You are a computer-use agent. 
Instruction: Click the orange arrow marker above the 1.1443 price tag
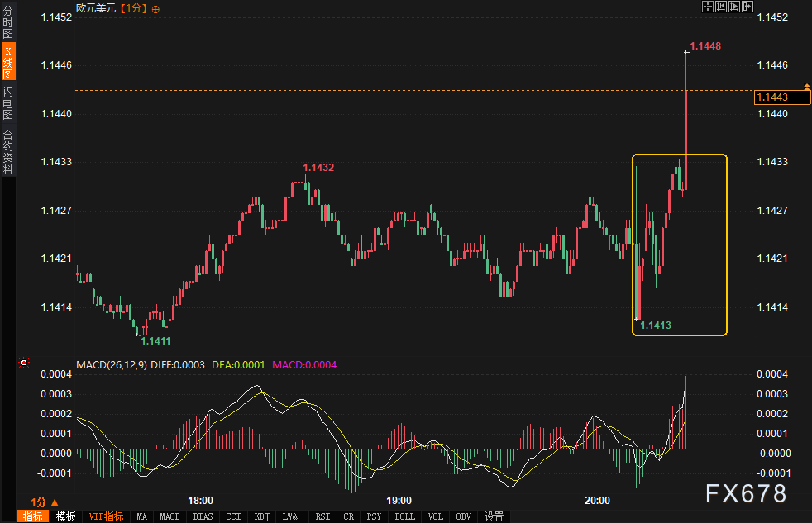(808, 85)
